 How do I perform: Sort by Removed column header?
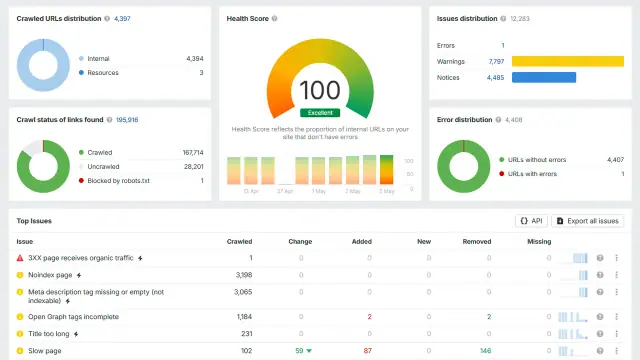tap(477, 242)
